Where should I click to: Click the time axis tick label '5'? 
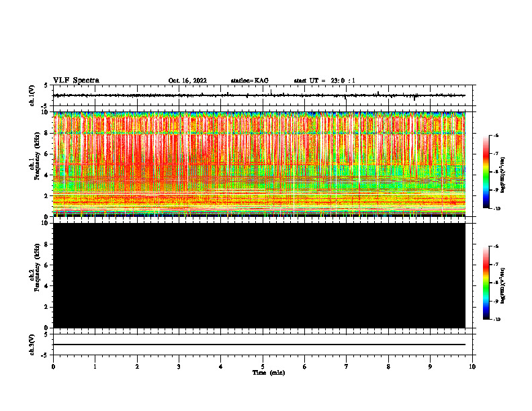coord(263,367)
